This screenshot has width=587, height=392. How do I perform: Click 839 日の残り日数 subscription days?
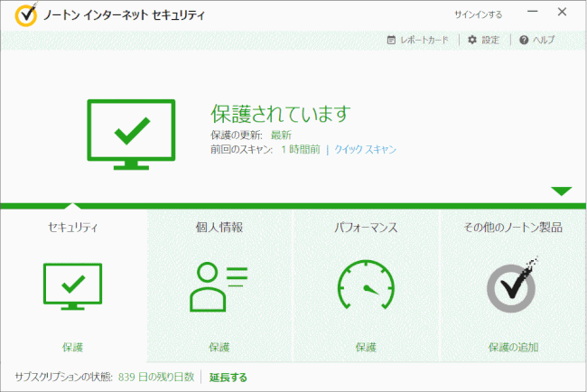click(156, 377)
